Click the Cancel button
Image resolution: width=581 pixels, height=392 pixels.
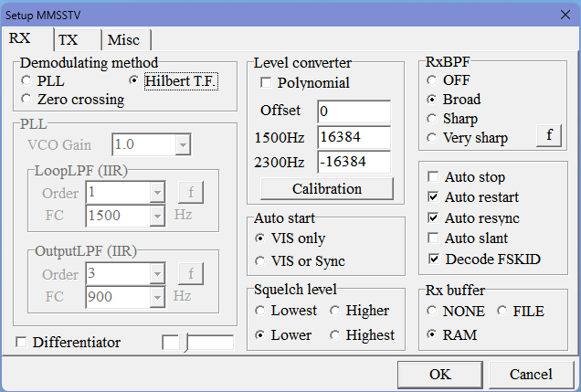(x=530, y=374)
